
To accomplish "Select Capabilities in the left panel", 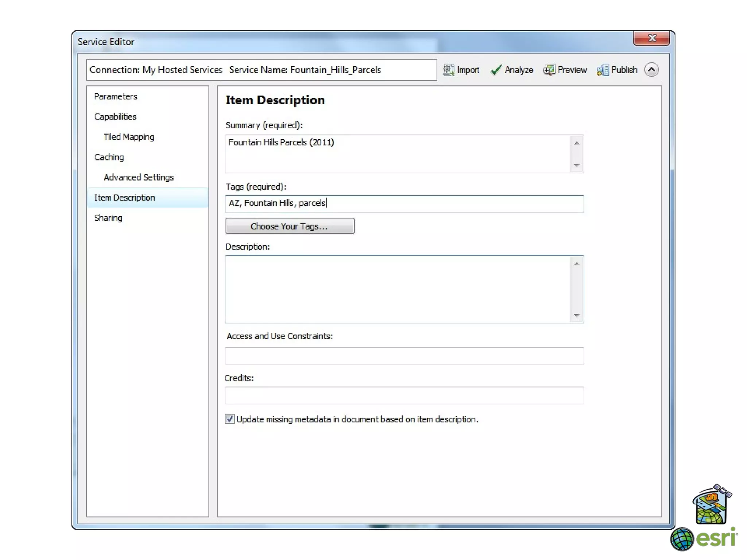I will 115,117.
